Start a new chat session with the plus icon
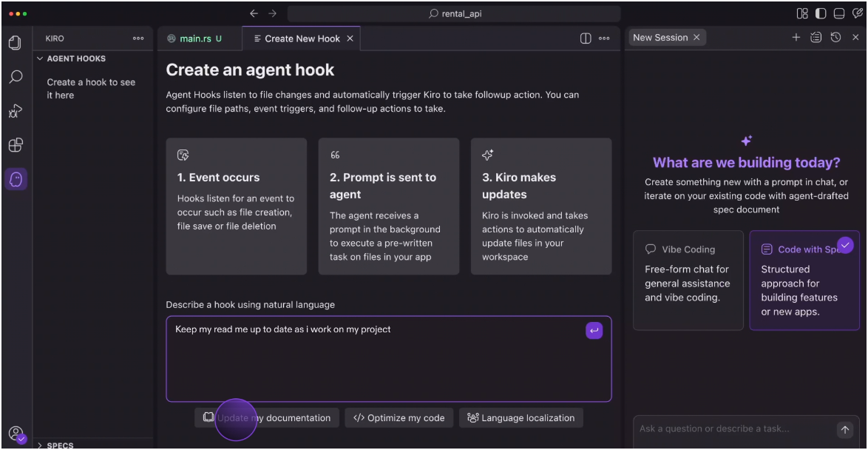The width and height of the screenshot is (868, 450). [796, 37]
